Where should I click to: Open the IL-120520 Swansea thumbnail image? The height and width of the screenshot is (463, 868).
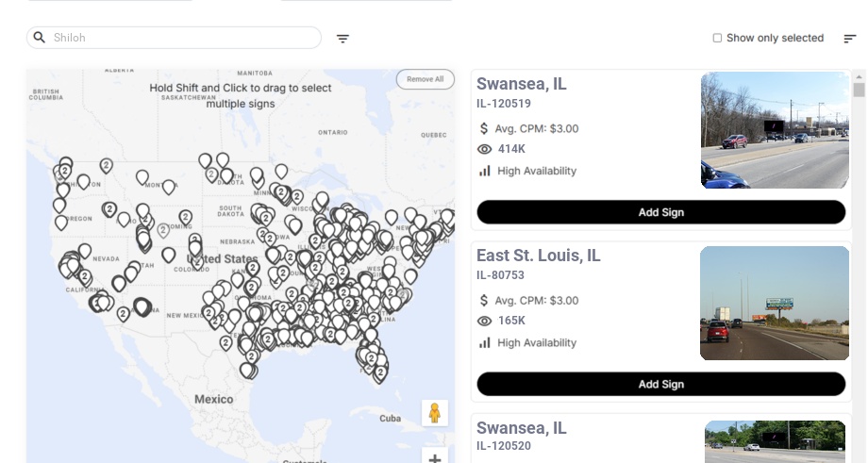coord(775,441)
